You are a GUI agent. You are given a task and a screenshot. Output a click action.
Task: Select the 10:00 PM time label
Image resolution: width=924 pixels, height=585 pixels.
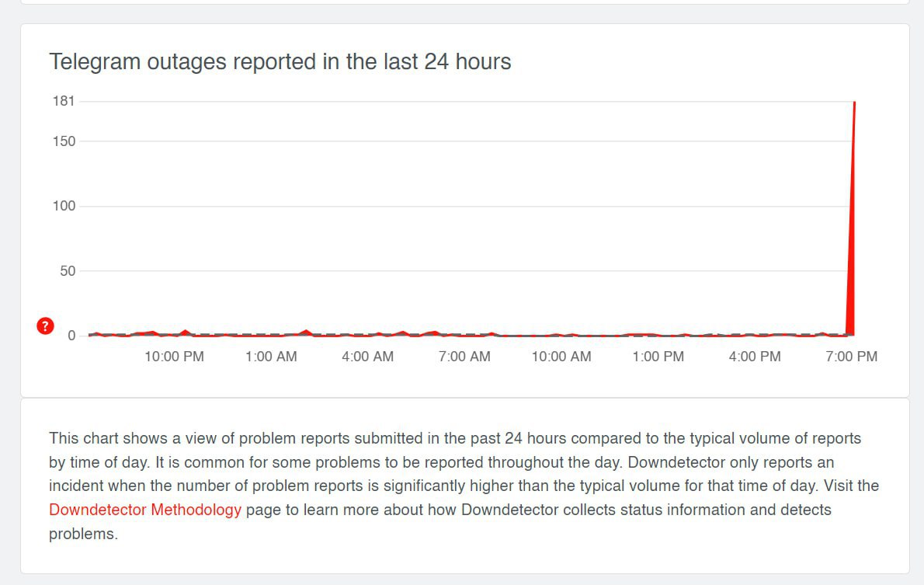(x=174, y=357)
